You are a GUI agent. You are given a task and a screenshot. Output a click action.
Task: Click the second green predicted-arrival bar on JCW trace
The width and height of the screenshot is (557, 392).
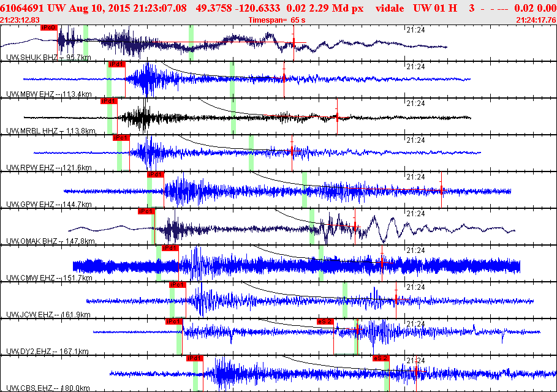(345, 300)
